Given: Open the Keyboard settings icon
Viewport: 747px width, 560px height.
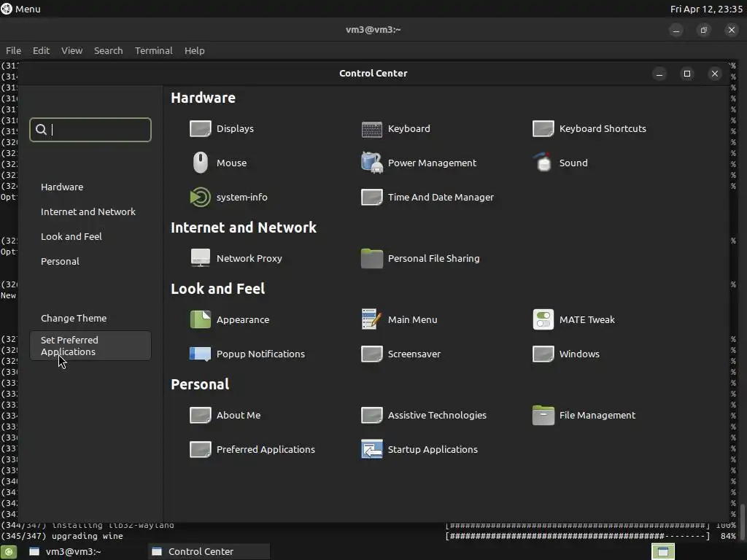Looking at the screenshot, I should click(x=371, y=128).
